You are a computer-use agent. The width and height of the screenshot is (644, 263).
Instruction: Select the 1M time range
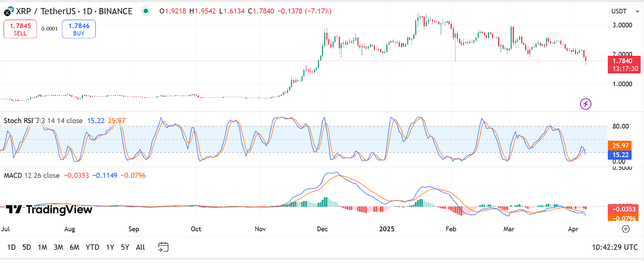coord(42,247)
